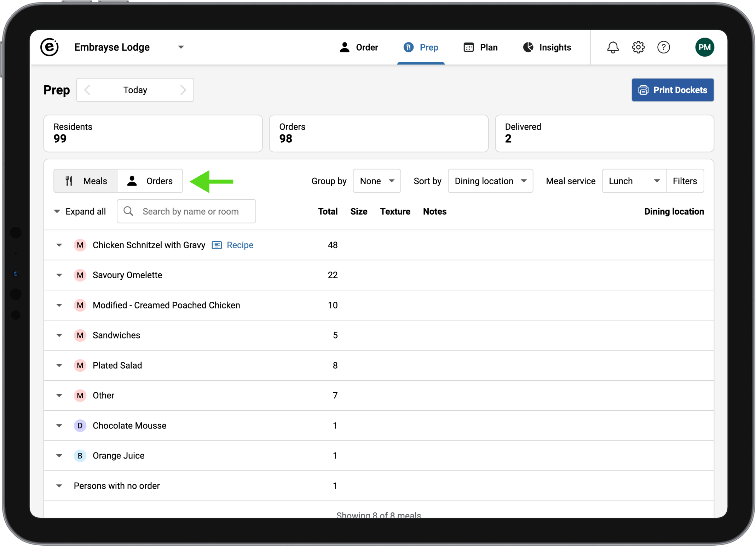The image size is (756, 546).
Task: Open the notifications bell
Action: click(x=613, y=47)
